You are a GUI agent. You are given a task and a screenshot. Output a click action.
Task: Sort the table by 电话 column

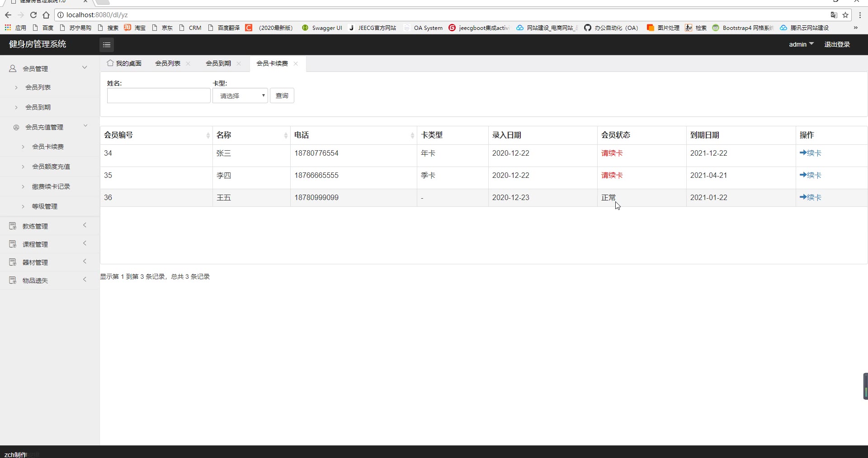pos(354,135)
